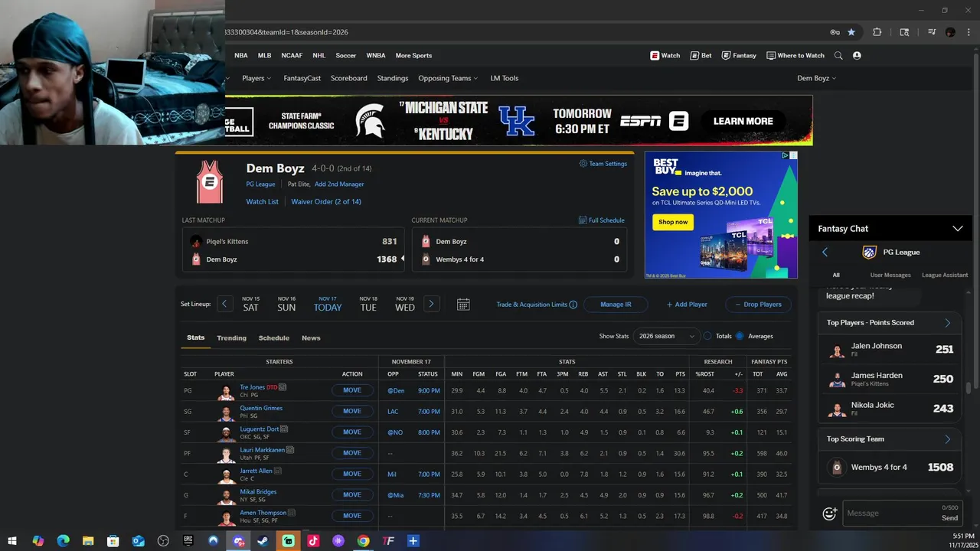
Task: Click the ESPN search magnifier icon
Action: coord(838,55)
